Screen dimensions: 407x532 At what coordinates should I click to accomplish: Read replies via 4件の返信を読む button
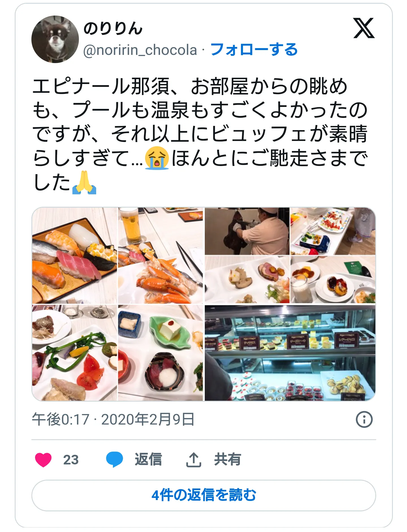(204, 495)
